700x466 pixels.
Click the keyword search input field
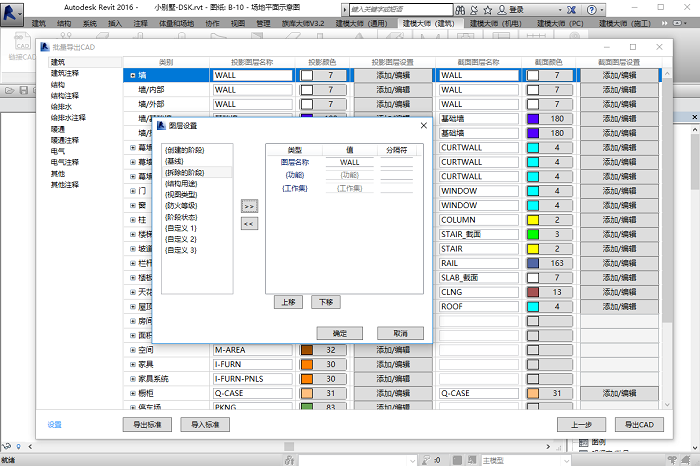point(401,9)
